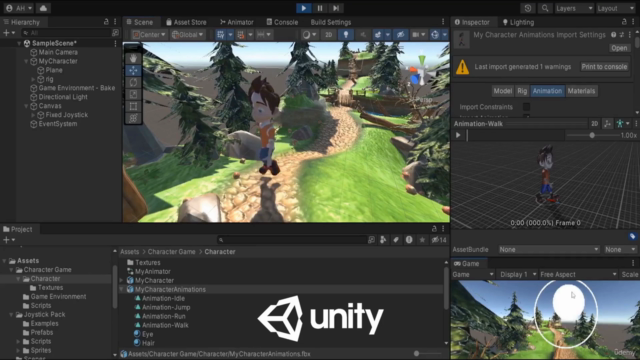
Task: Click the preview avatar icon
Action: tap(620, 124)
